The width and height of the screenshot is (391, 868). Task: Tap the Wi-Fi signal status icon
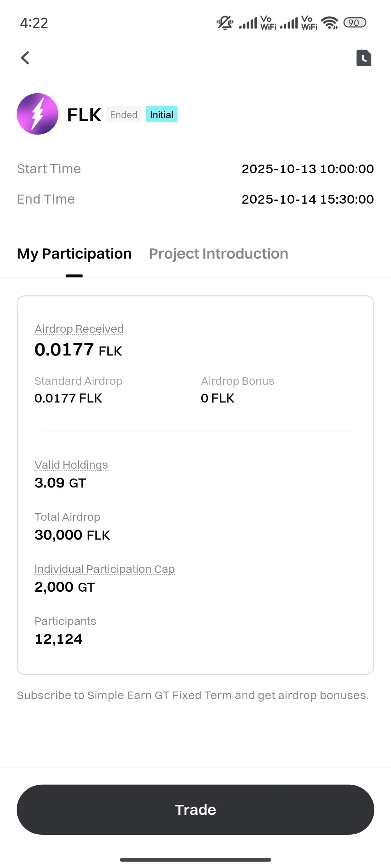click(x=330, y=23)
